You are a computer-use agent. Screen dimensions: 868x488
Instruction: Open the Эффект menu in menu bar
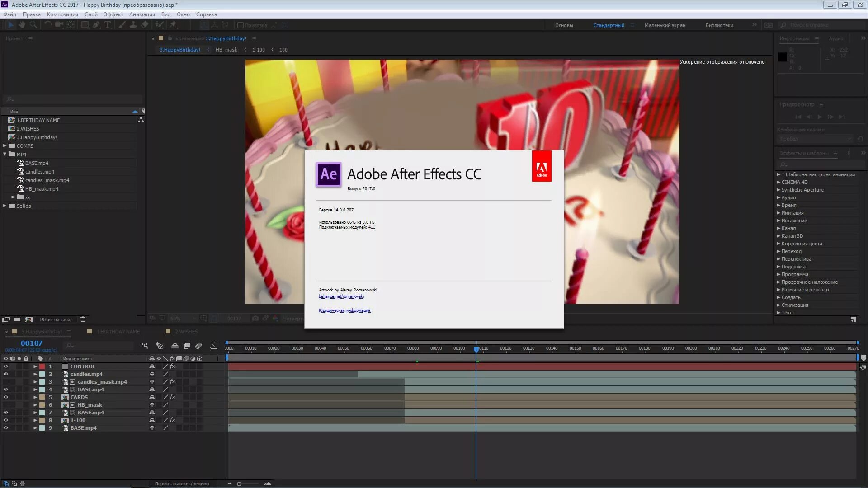(113, 14)
